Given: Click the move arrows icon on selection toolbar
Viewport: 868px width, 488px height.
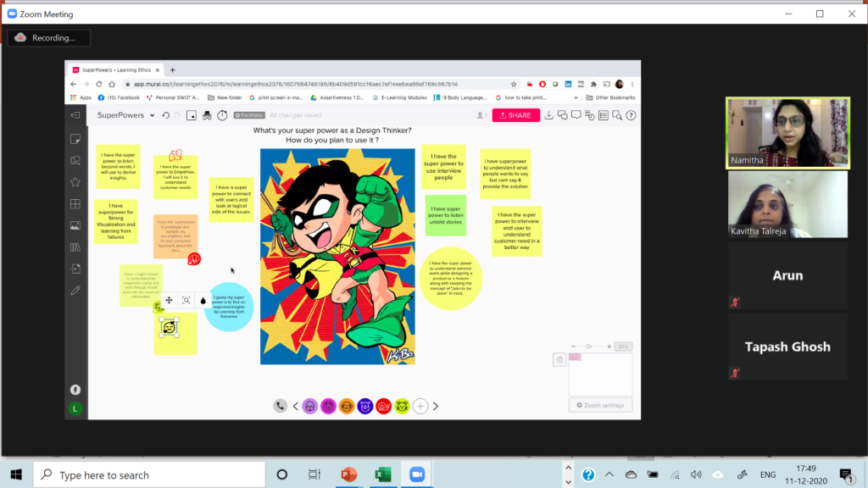Looking at the screenshot, I should click(x=169, y=301).
